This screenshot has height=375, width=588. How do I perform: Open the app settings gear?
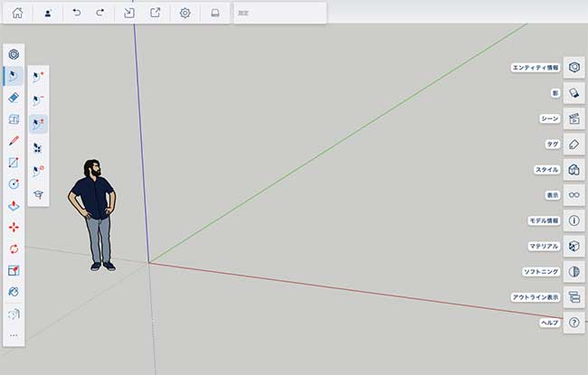coord(185,13)
